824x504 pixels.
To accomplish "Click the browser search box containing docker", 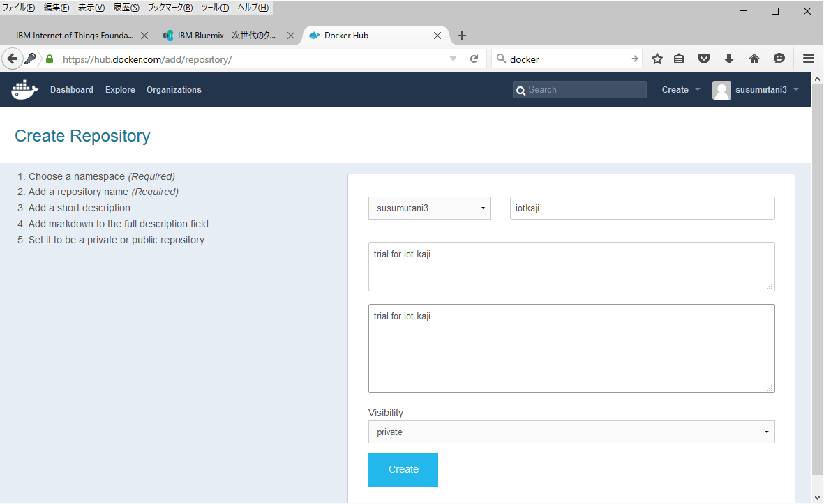I will point(567,59).
